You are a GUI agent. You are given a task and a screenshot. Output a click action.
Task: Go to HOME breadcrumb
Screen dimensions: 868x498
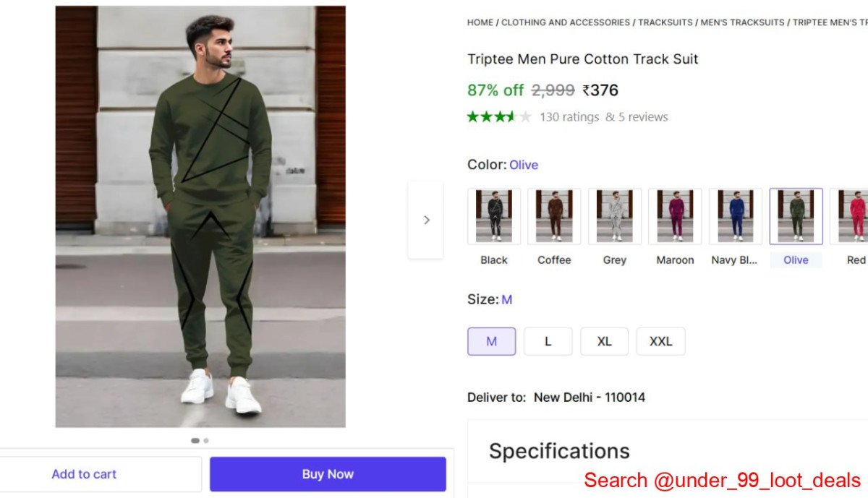tap(480, 22)
